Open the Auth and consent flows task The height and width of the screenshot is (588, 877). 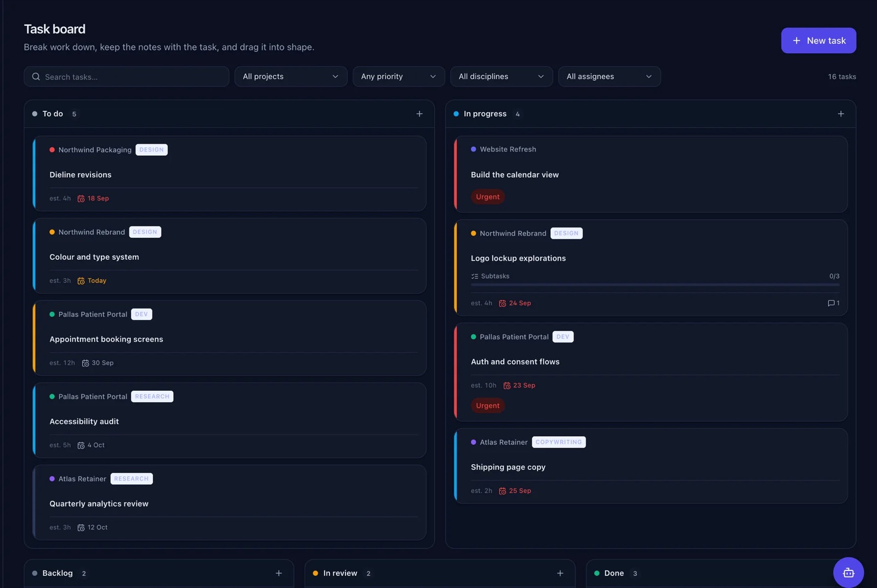(x=651, y=372)
